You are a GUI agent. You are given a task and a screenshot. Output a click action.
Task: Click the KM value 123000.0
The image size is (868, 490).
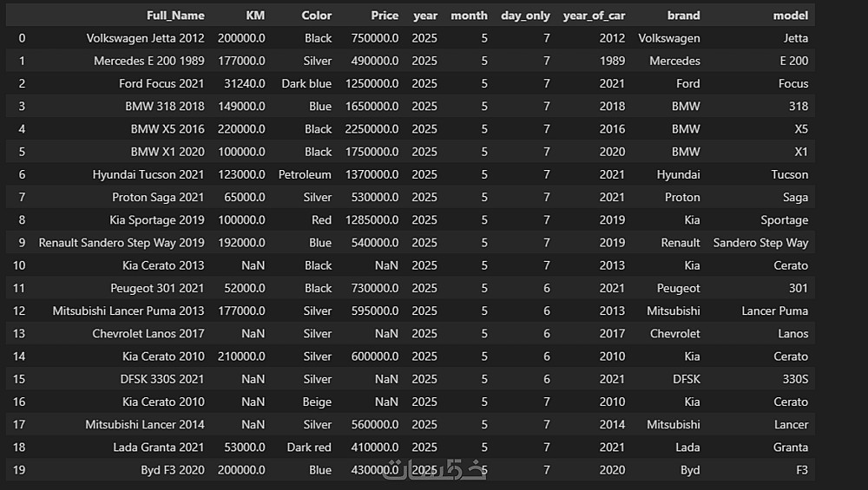click(241, 174)
